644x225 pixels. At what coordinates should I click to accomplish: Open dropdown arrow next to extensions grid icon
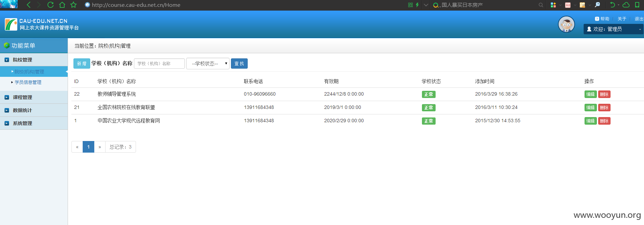(x=560, y=5)
